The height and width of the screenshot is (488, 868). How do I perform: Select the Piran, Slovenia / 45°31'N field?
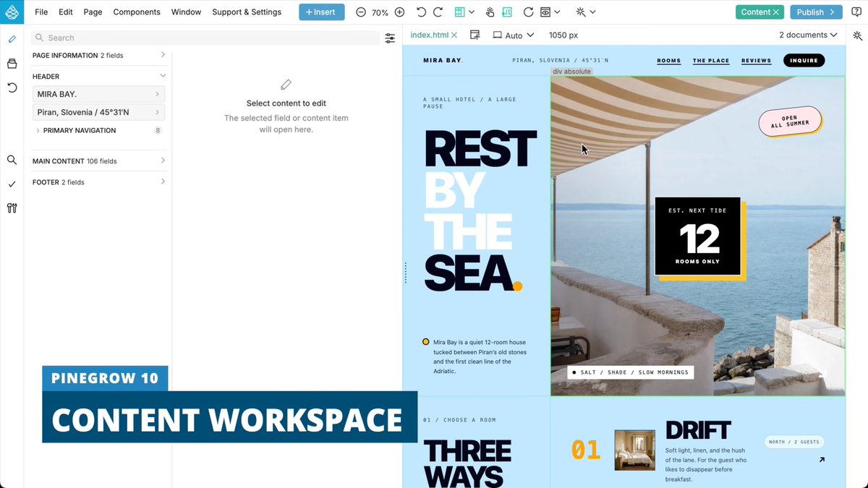[x=98, y=112]
